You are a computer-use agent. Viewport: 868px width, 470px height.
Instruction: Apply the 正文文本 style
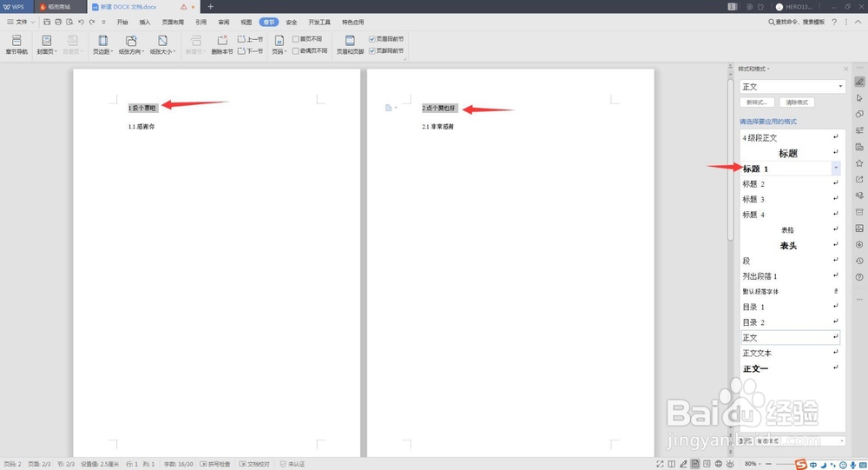coord(790,353)
